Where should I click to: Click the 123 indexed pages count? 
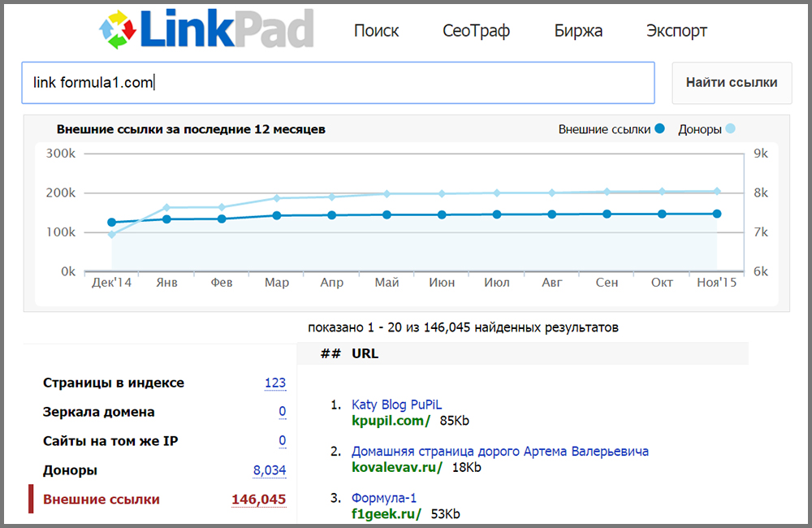pos(275,383)
